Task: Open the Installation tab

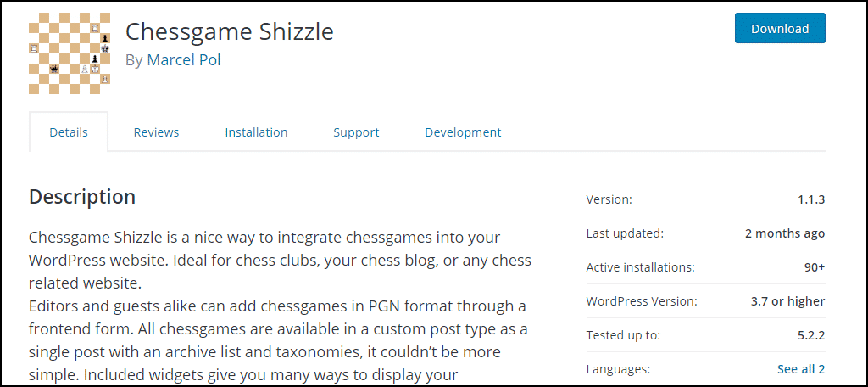Action: coord(256,132)
